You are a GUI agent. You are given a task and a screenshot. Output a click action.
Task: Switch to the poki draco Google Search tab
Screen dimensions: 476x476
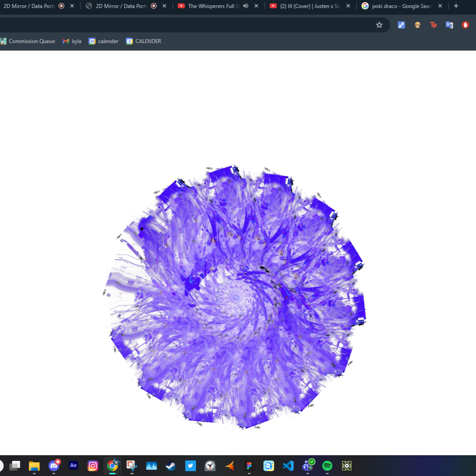(x=400, y=6)
